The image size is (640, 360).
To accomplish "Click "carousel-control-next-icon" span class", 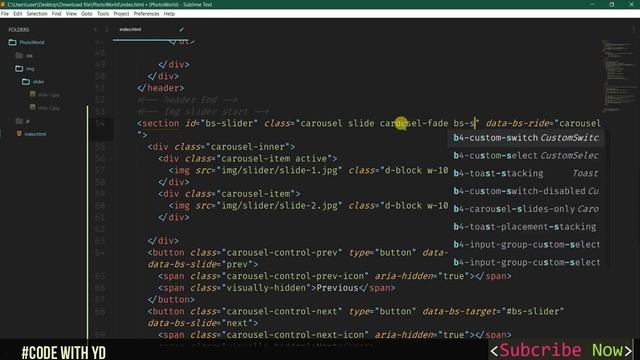I will click(x=295, y=335).
